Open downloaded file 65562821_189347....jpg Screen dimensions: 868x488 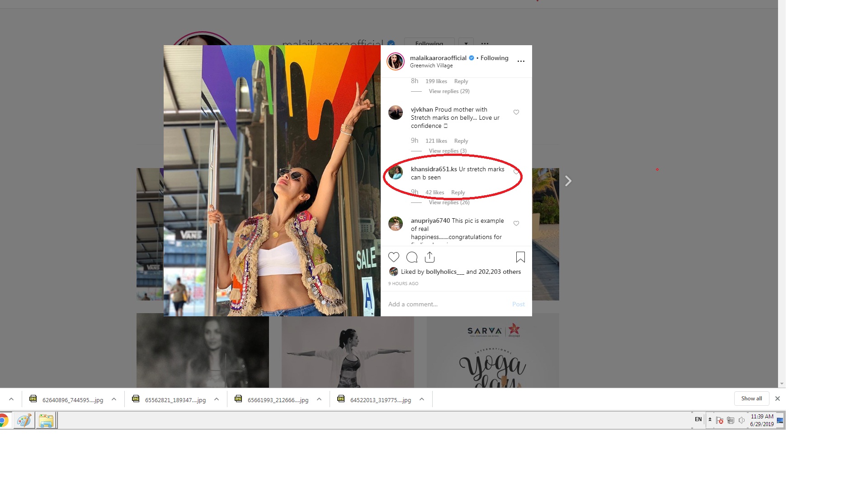coord(169,399)
